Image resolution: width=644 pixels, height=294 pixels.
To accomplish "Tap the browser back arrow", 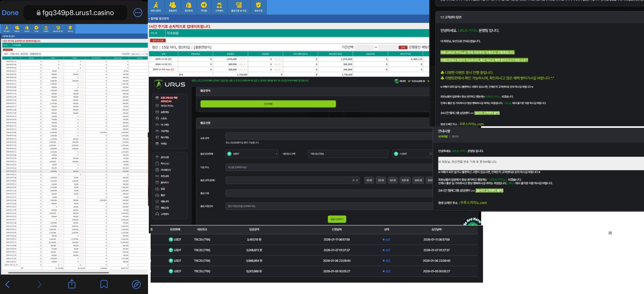I will (x=8, y=284).
